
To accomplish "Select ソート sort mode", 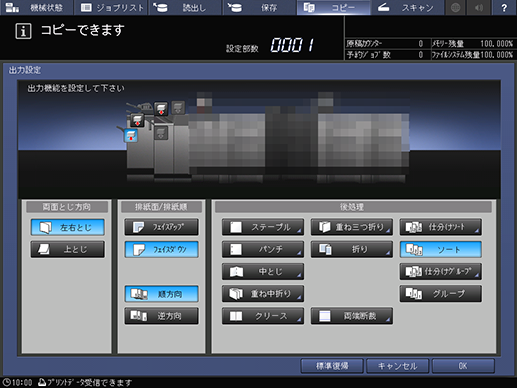I will pos(441,249).
